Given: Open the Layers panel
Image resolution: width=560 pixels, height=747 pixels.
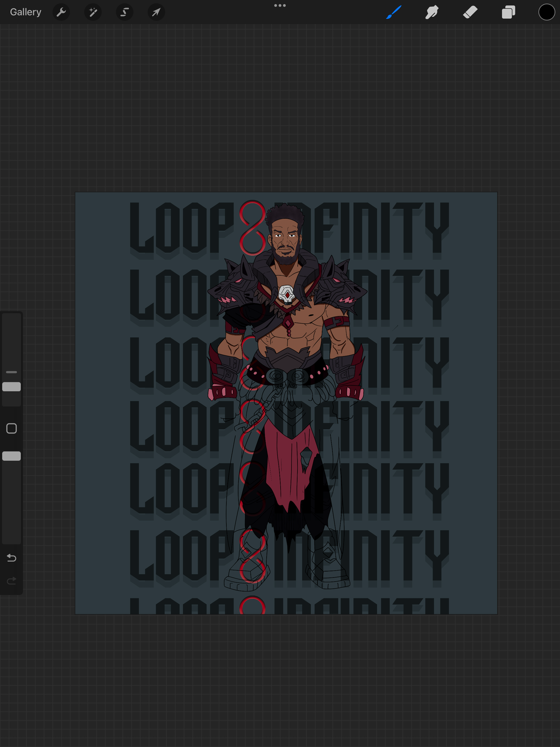Looking at the screenshot, I should click(508, 12).
